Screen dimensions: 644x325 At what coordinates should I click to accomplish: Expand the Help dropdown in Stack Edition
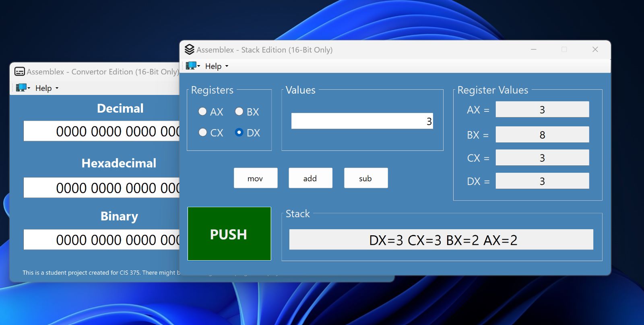pyautogui.click(x=217, y=66)
